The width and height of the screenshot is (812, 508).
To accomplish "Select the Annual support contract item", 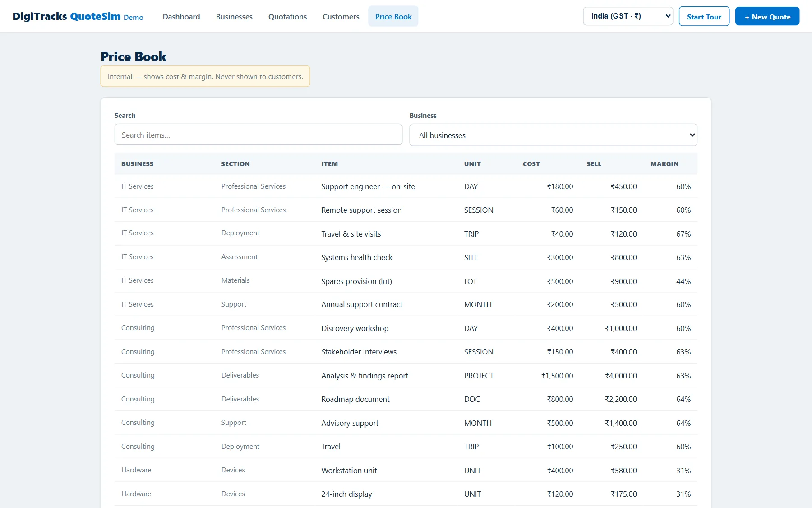I will 362,305.
